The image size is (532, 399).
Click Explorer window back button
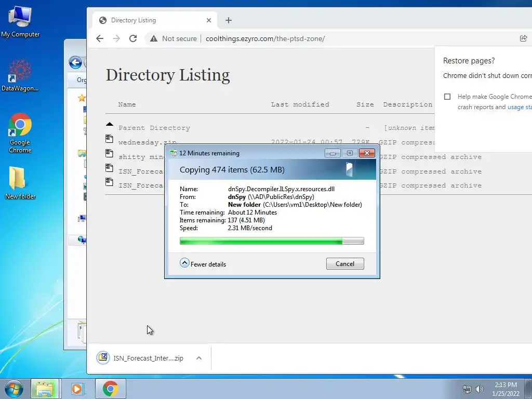(x=75, y=62)
